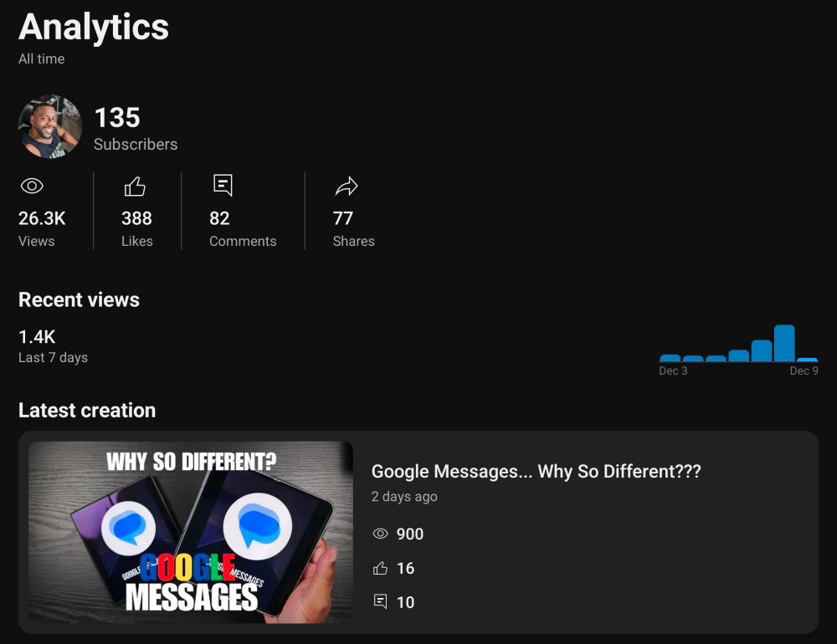Click the 10 comment count of latest video
The width and height of the screenshot is (837, 644).
(406, 602)
